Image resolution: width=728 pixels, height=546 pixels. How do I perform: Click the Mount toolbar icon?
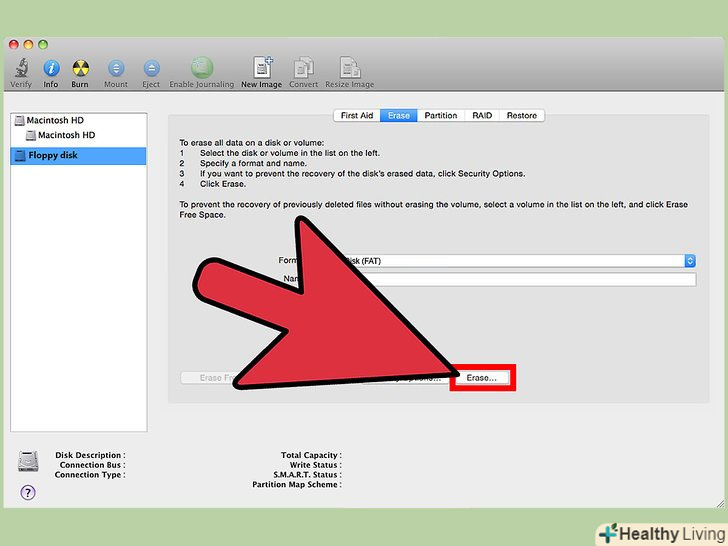pyautogui.click(x=116, y=68)
